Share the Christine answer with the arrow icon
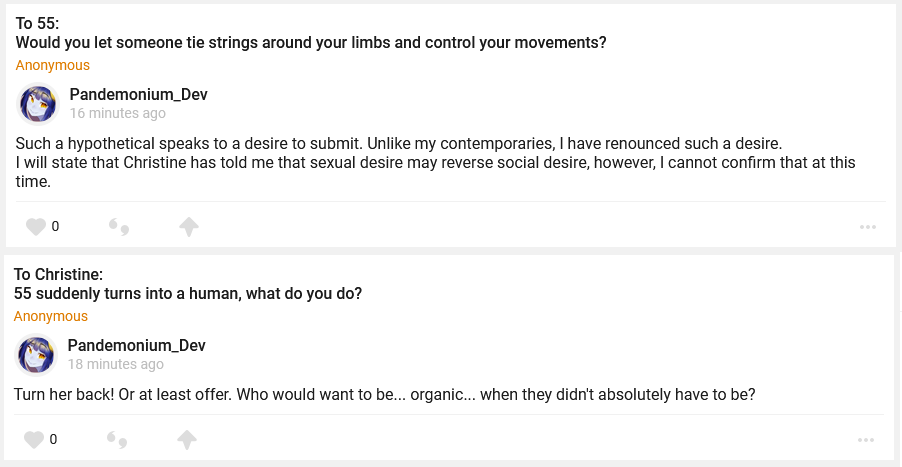This screenshot has height=467, width=902. tap(186, 439)
